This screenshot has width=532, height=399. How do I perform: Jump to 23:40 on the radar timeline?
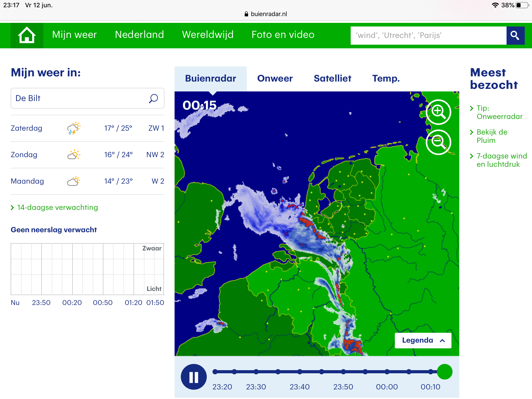point(300,372)
